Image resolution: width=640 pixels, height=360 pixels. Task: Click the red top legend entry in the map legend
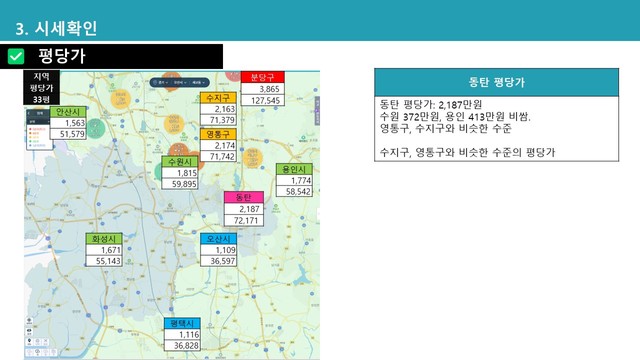pos(37,129)
